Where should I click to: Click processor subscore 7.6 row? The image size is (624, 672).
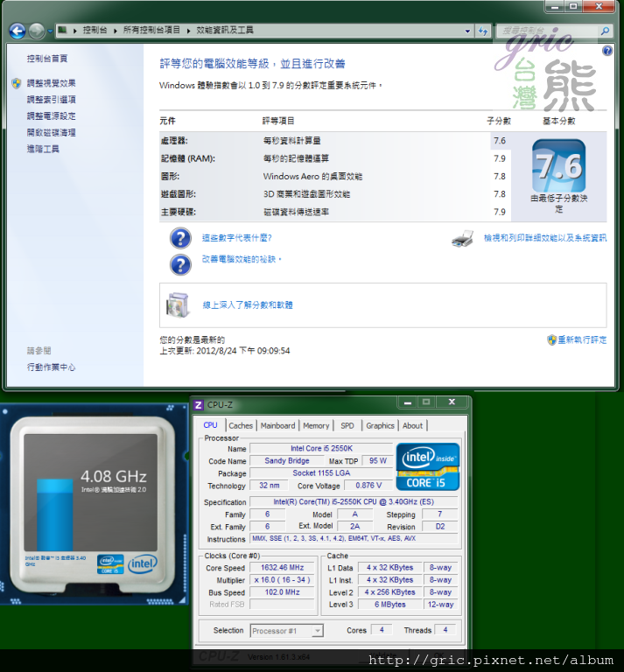[x=335, y=141]
